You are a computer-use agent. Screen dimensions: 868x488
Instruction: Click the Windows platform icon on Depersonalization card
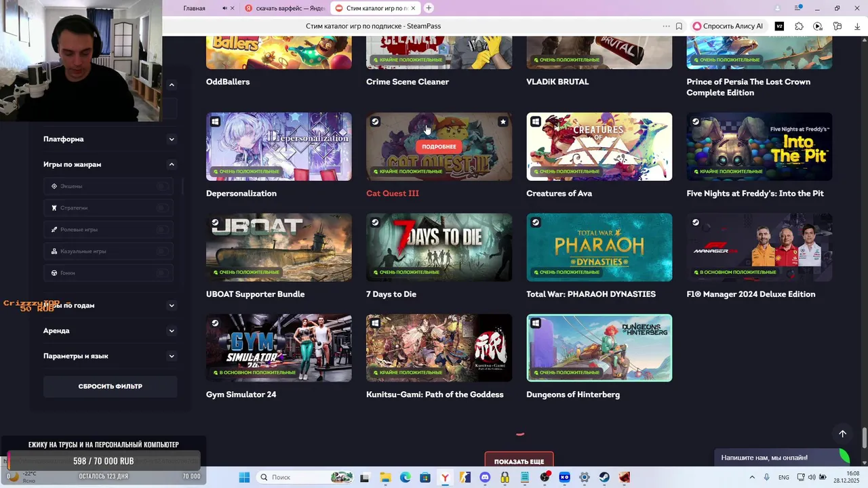(215, 122)
